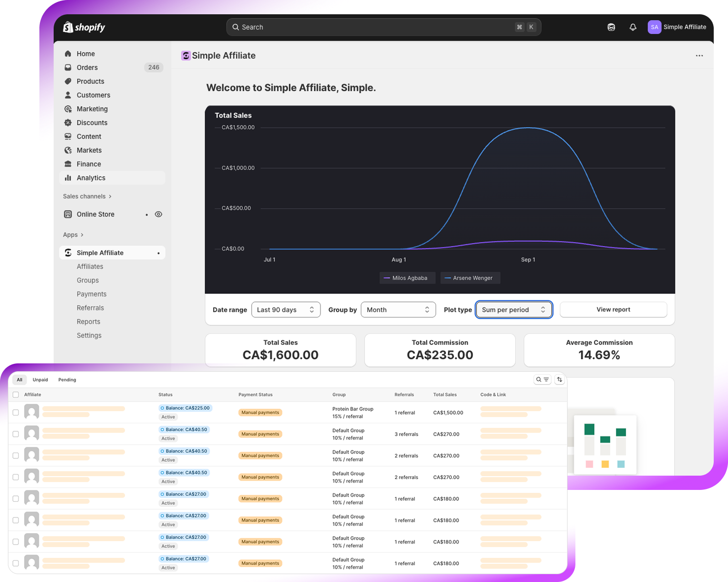Check the select-all affiliates header checkbox
The image size is (728, 582).
(16, 394)
